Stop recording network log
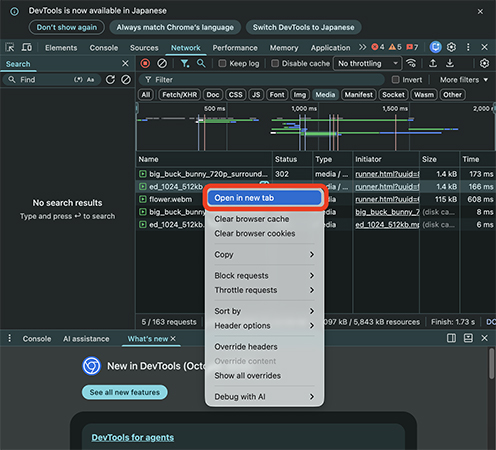Image resolution: width=496 pixels, height=450 pixels. [145, 63]
